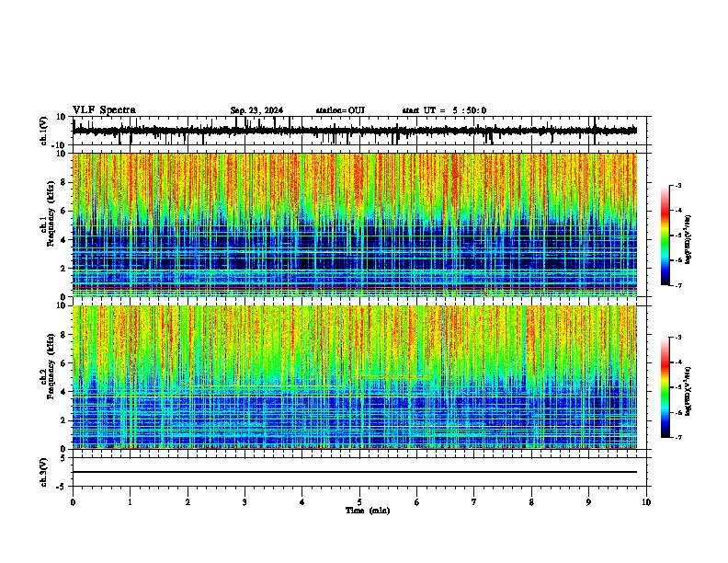Click the log(PSD) label beside ch.1 color bar

[x=688, y=240]
